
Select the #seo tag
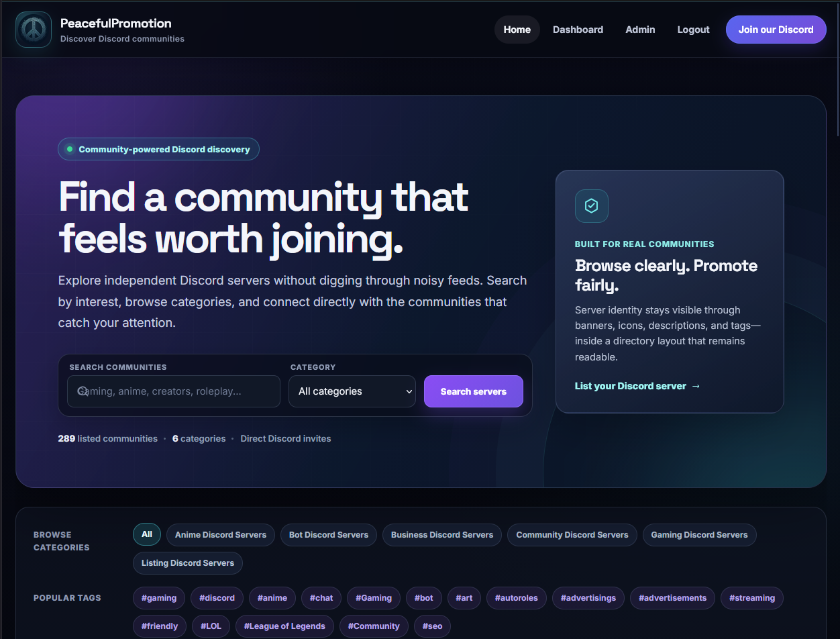tap(433, 626)
